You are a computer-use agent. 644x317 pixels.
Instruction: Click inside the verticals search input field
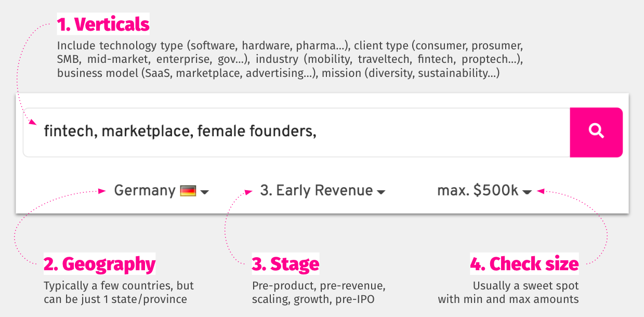point(297,133)
